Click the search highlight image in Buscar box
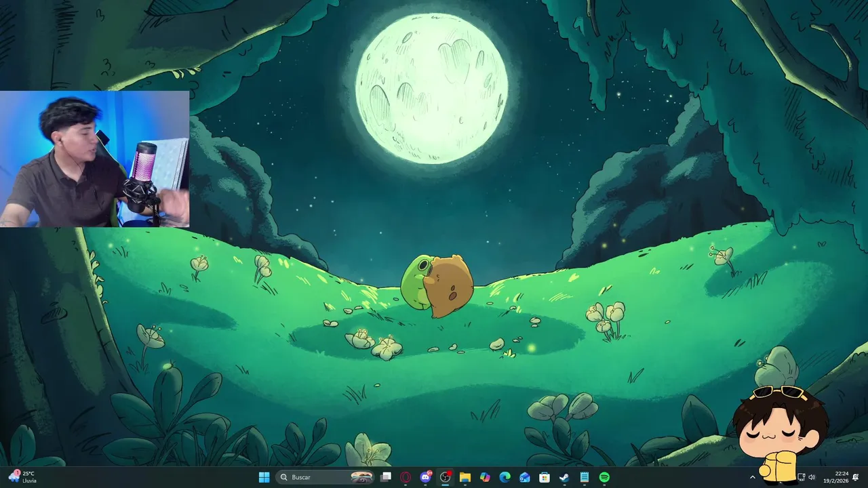The height and width of the screenshot is (488, 868). [x=362, y=477]
